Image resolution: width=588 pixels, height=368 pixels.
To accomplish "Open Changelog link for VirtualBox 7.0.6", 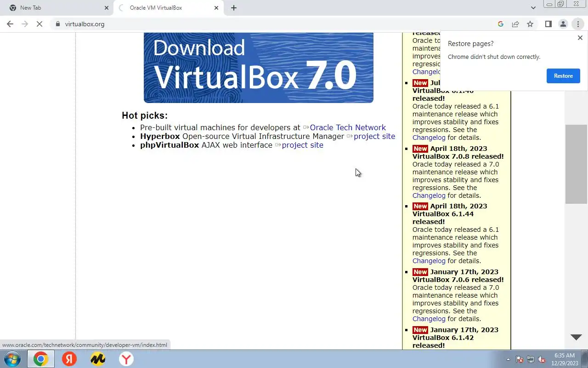I will click(429, 319).
